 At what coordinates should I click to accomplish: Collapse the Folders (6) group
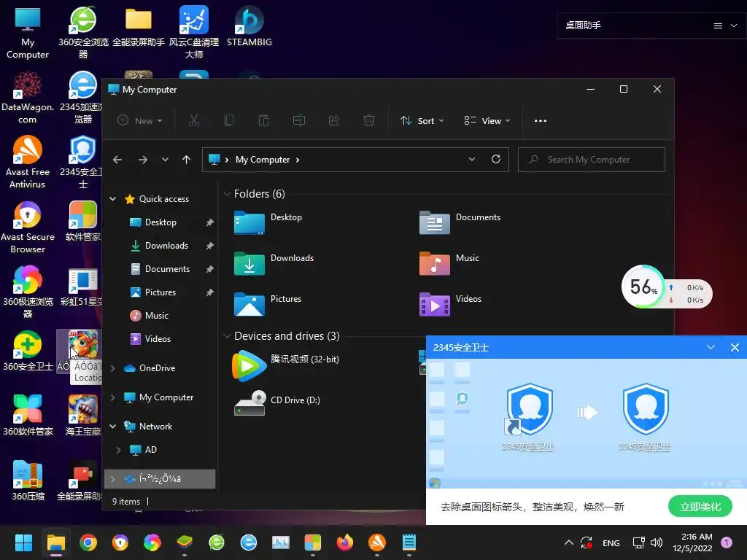pyautogui.click(x=228, y=194)
